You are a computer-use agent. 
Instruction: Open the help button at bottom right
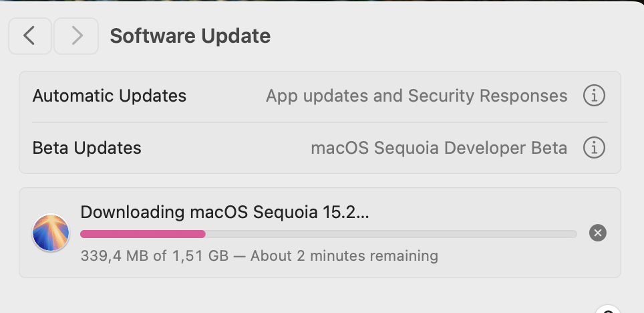tap(608, 309)
